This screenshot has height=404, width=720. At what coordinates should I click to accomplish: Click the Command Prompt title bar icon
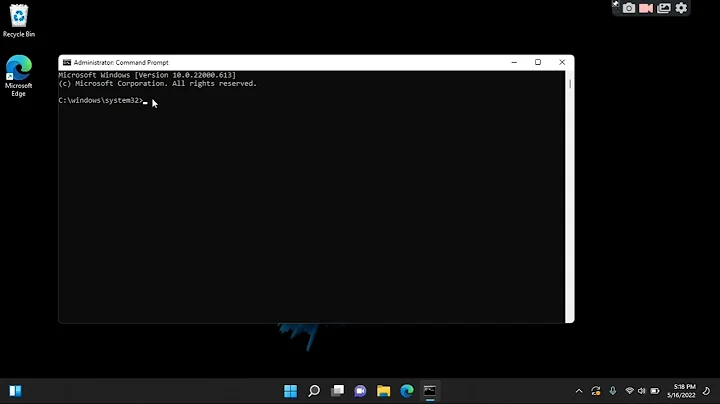pyautogui.click(x=67, y=62)
